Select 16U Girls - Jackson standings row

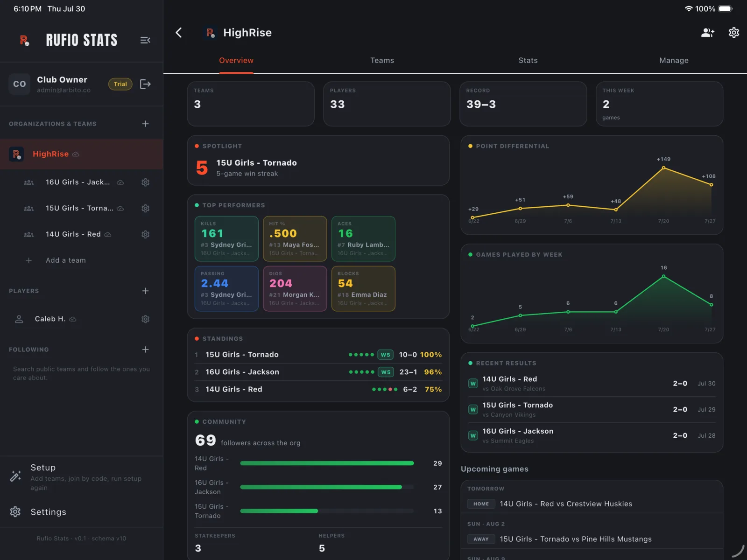point(318,372)
